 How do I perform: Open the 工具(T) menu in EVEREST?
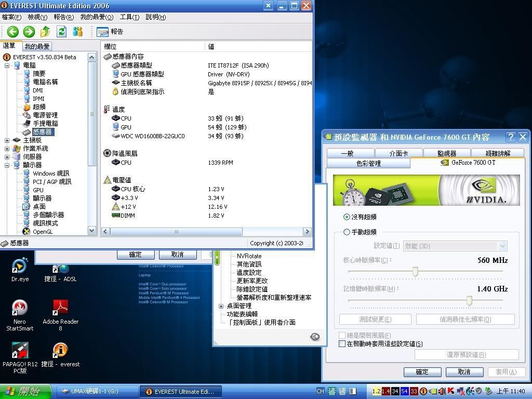129,17
